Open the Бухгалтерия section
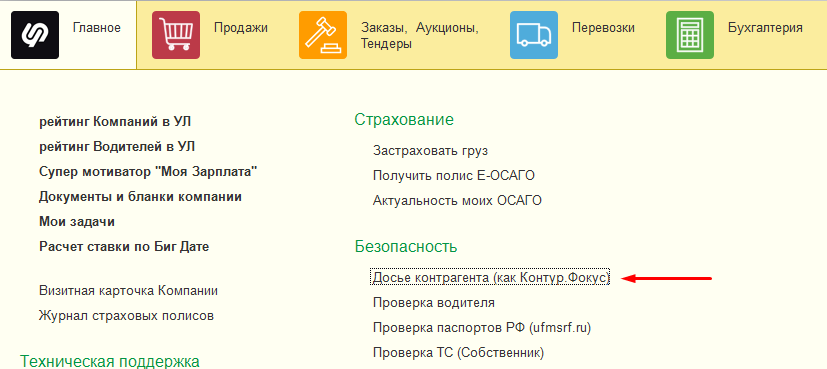This screenshot has width=827, height=369. pyautogui.click(x=765, y=28)
